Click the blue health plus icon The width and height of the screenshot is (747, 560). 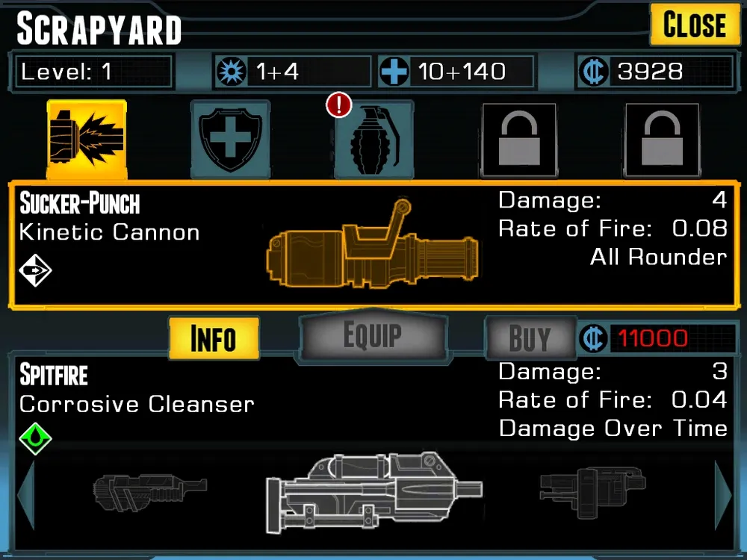click(x=394, y=72)
